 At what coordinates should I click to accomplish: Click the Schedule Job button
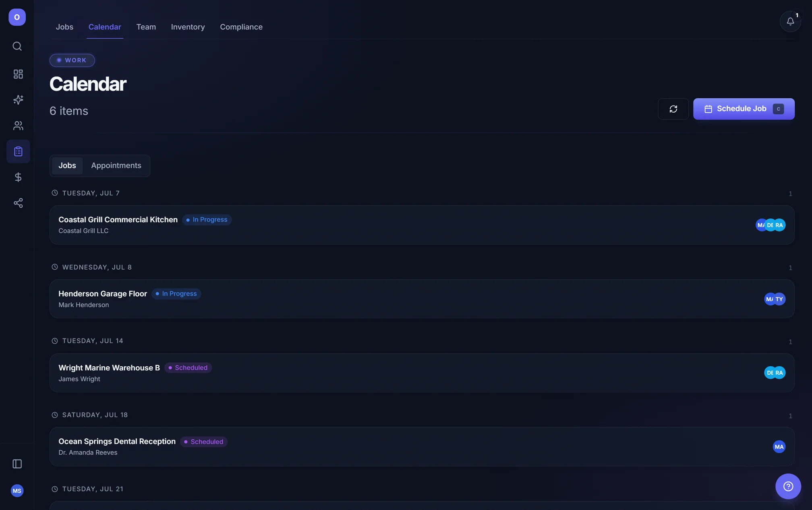point(744,109)
